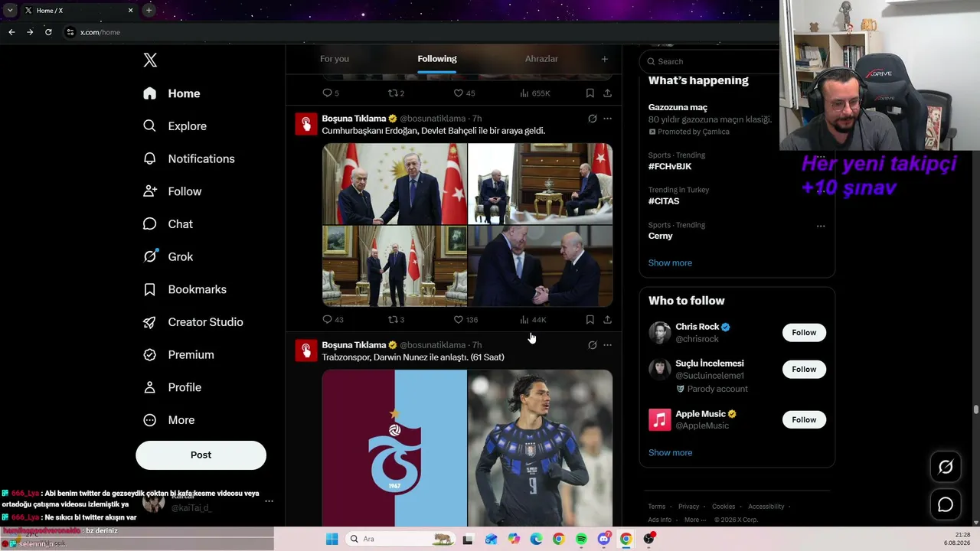Image resolution: width=980 pixels, height=551 pixels.
Task: Follow Chris Rock
Action: [804, 333]
